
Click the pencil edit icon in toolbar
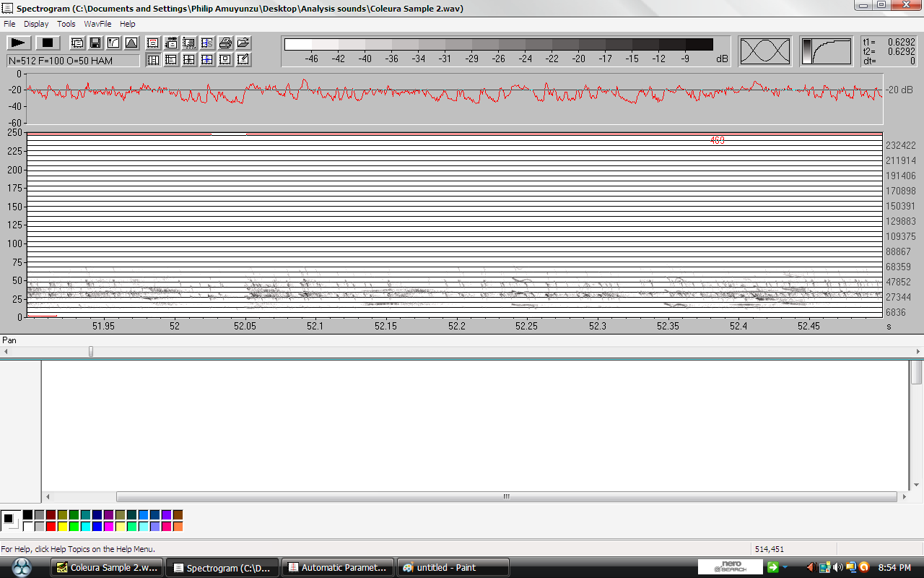click(243, 59)
